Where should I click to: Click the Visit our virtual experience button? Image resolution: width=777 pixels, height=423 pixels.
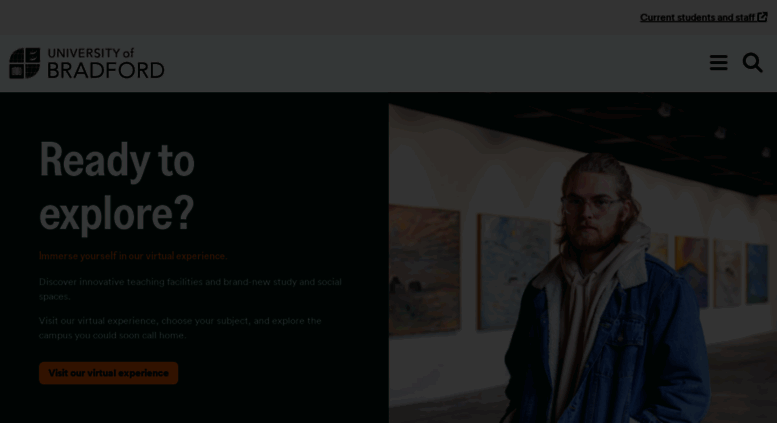click(x=109, y=373)
